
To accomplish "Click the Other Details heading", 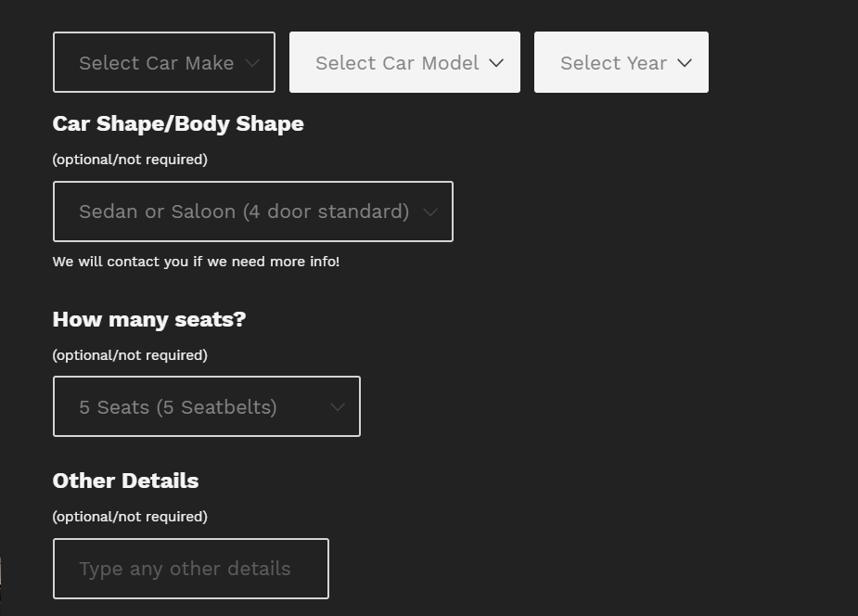I will click(125, 481).
